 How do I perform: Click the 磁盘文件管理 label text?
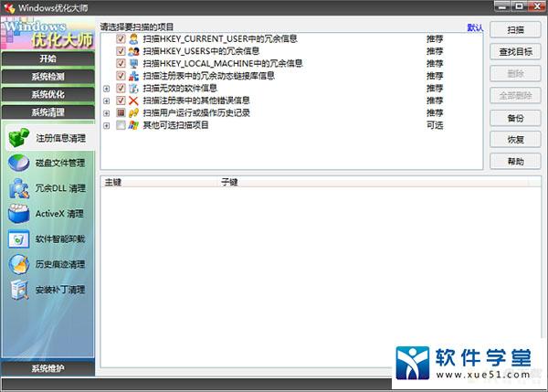point(60,163)
